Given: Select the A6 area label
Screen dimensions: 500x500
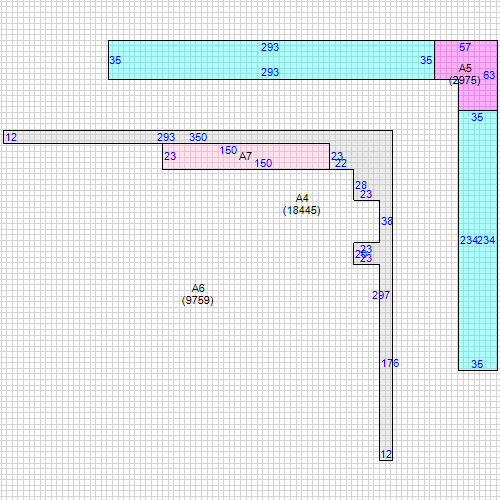Looking at the screenshot, I should [x=198, y=288].
